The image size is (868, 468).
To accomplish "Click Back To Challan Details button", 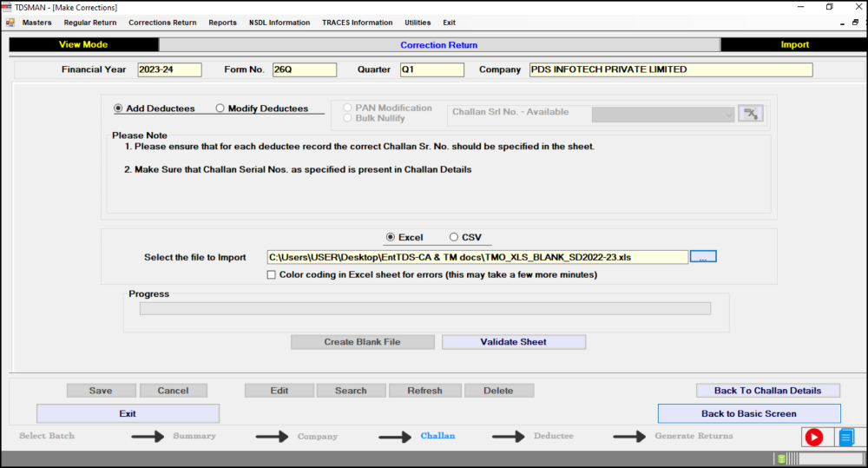I will (768, 391).
